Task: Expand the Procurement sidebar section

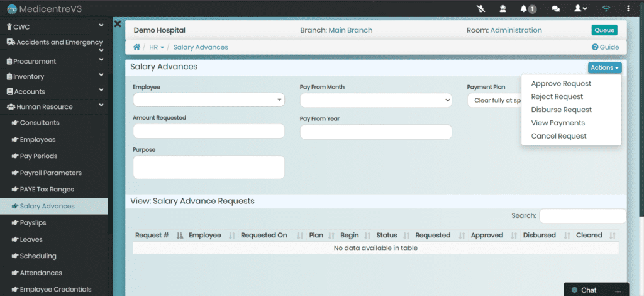Action: [x=54, y=61]
